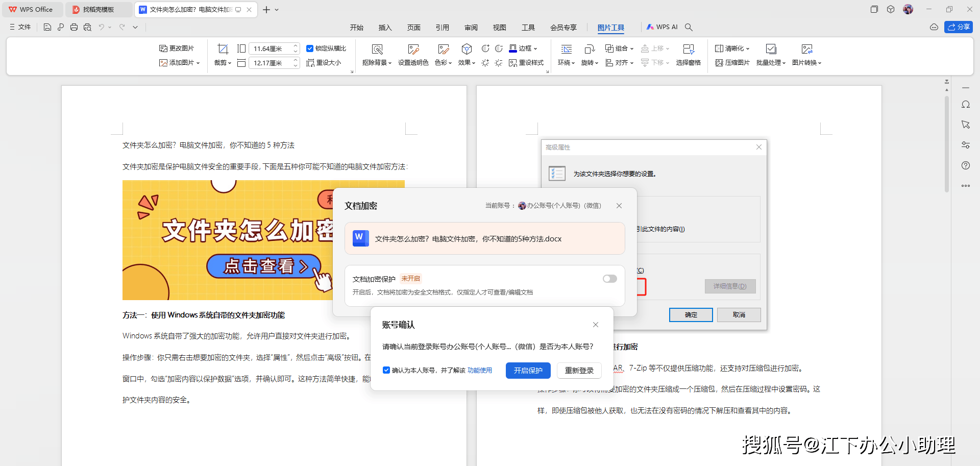The image size is (980, 466).
Task: Switch to the Review (审阅) tab
Action: [x=471, y=28]
